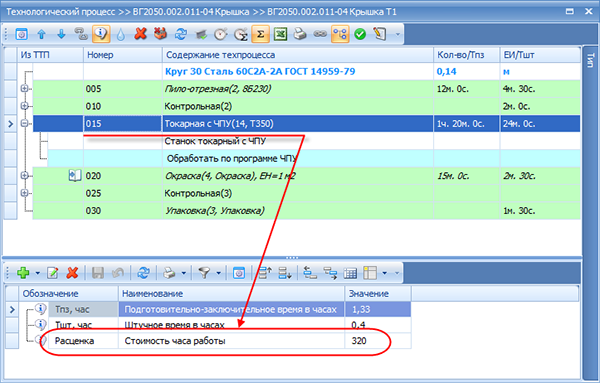Move the operation down with the blue down arrow
Viewport: 600px width, 383px height.
pyautogui.click(x=61, y=34)
